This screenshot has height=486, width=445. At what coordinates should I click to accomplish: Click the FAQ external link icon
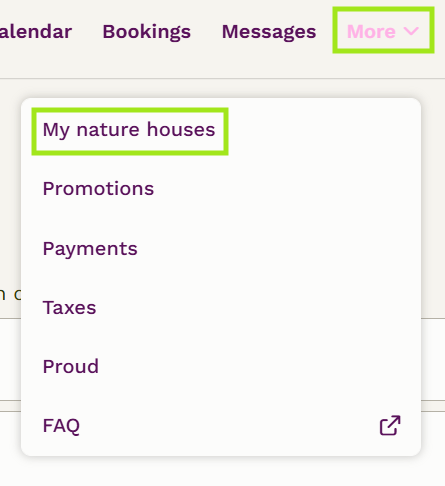(390, 425)
